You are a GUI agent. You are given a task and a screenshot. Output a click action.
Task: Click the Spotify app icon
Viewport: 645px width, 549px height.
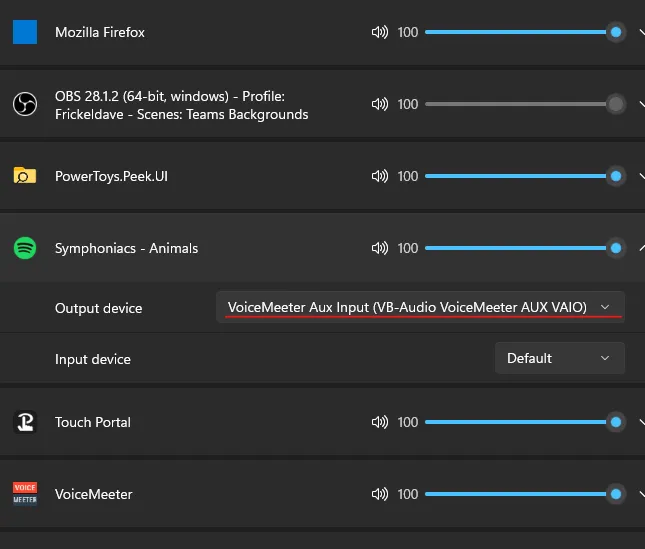(25, 248)
